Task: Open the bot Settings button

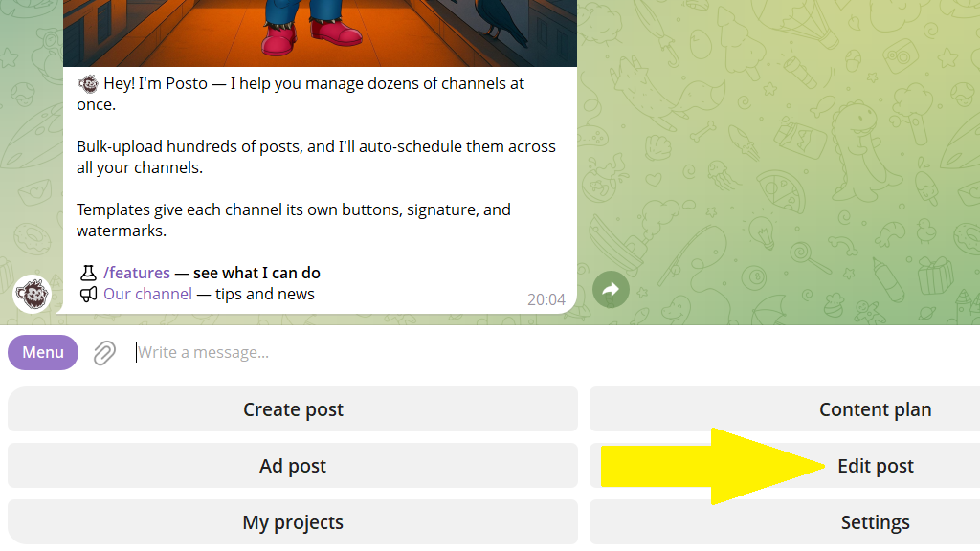Action: tap(785, 521)
